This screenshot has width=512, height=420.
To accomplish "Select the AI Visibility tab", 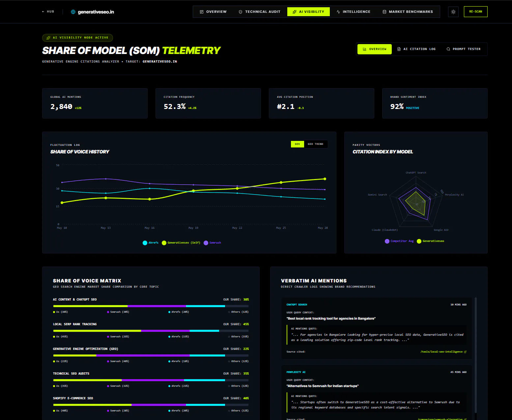I will pyautogui.click(x=308, y=12).
